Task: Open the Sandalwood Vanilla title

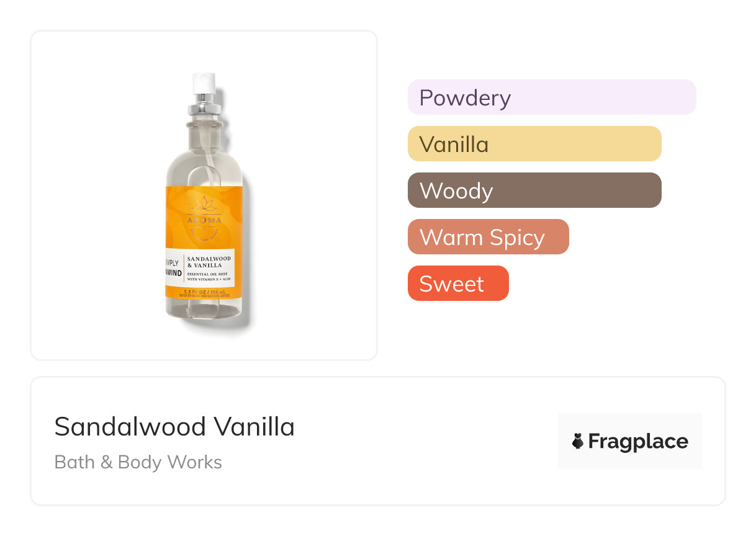Action: pyautogui.click(x=174, y=427)
